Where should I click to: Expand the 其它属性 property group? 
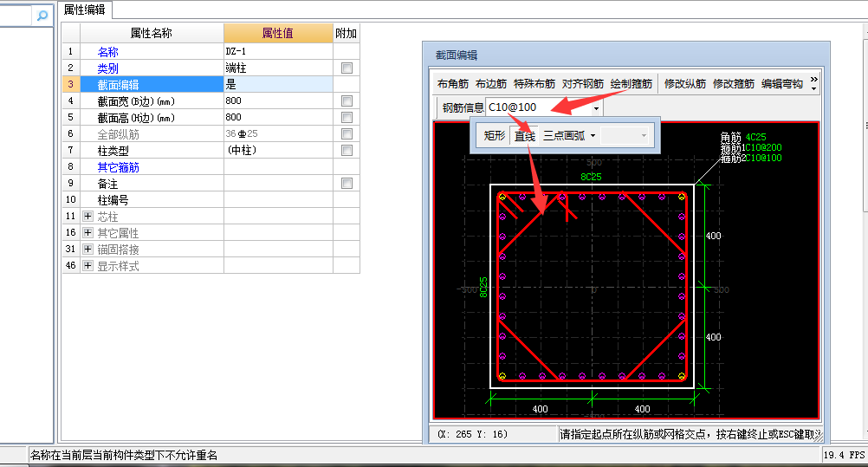[x=88, y=233]
